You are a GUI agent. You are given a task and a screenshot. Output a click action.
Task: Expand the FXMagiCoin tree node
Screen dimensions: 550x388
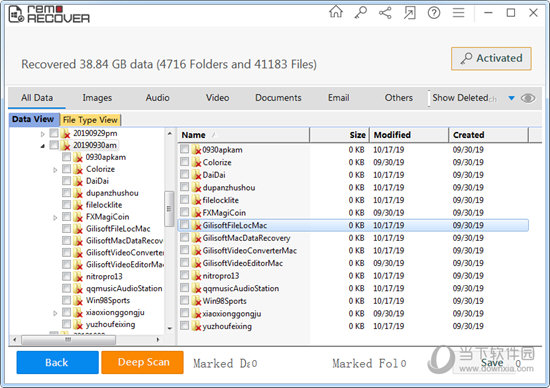pyautogui.click(x=55, y=218)
